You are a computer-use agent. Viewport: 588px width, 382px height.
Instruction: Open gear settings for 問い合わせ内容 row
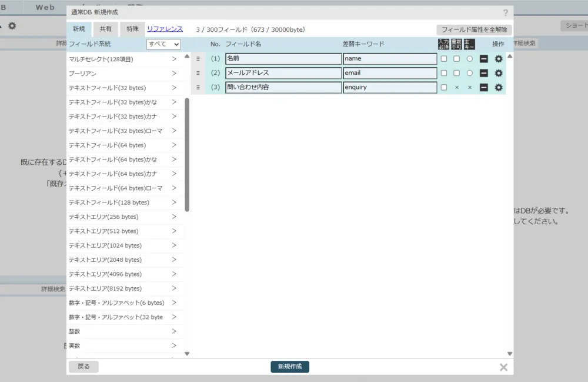pos(499,88)
